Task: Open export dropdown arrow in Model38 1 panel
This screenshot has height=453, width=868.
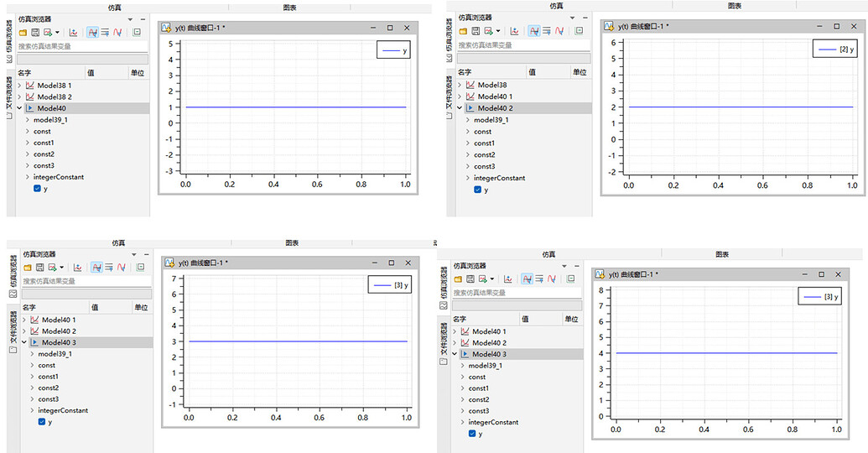Action: 57,34
